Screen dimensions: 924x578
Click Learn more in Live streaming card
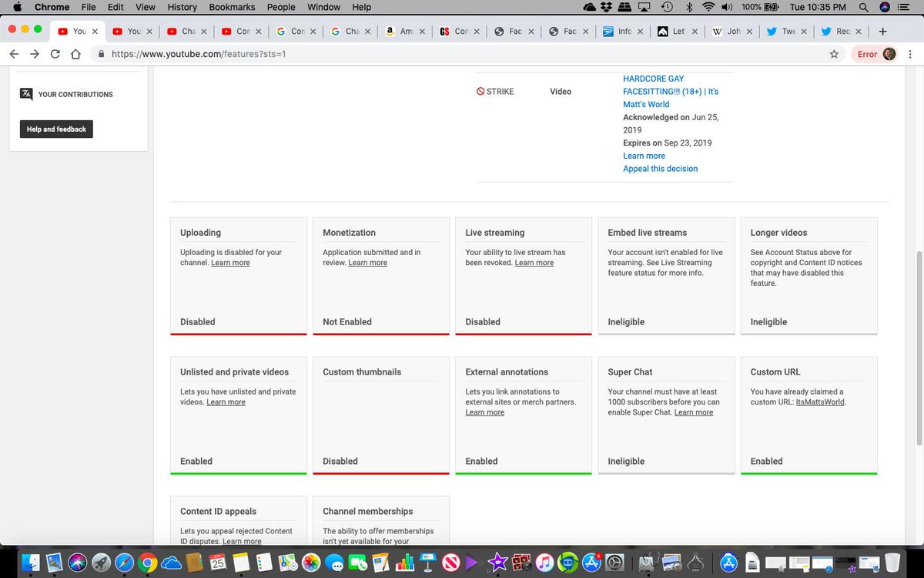tap(534, 263)
